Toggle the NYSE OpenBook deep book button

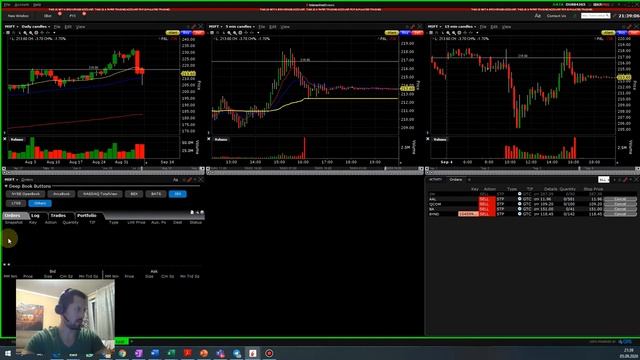point(25,194)
